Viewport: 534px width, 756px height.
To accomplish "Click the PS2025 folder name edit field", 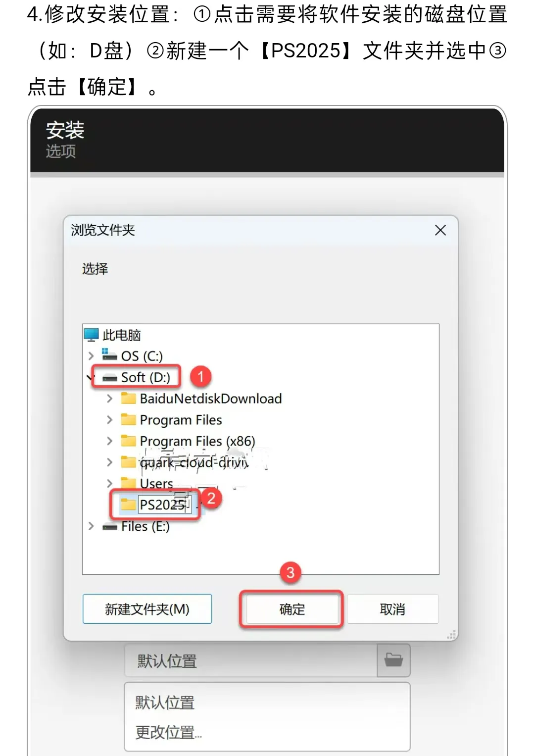I will (x=164, y=504).
